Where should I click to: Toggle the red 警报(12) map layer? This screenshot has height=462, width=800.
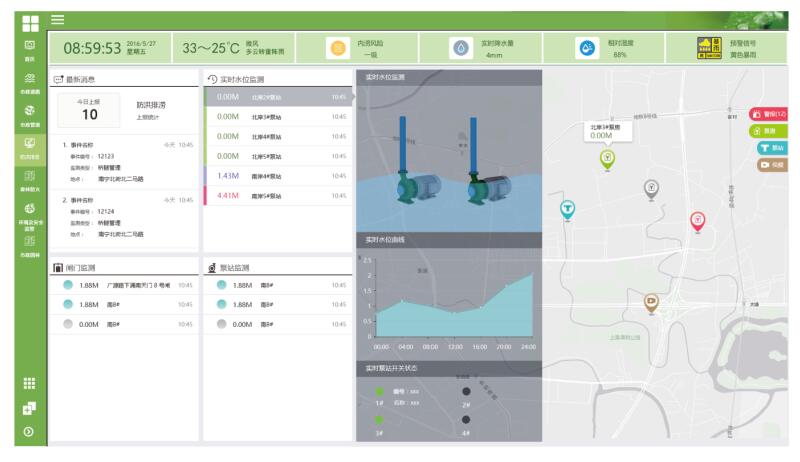click(x=769, y=114)
